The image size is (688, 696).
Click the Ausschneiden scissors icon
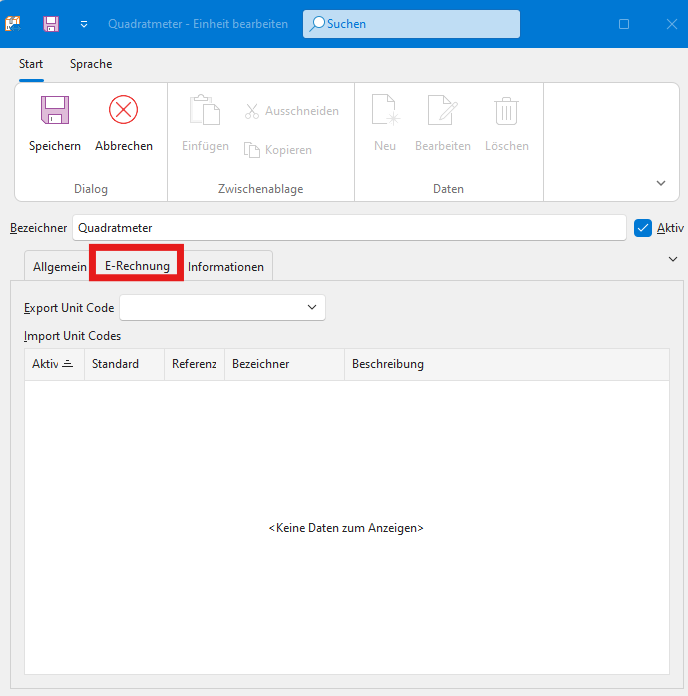pos(252,111)
